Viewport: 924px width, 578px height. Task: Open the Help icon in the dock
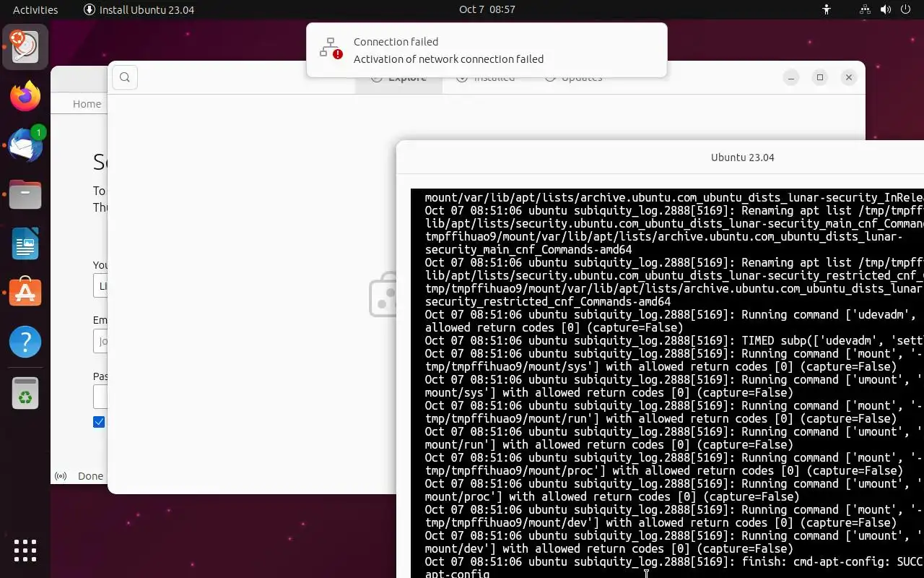coord(25,341)
